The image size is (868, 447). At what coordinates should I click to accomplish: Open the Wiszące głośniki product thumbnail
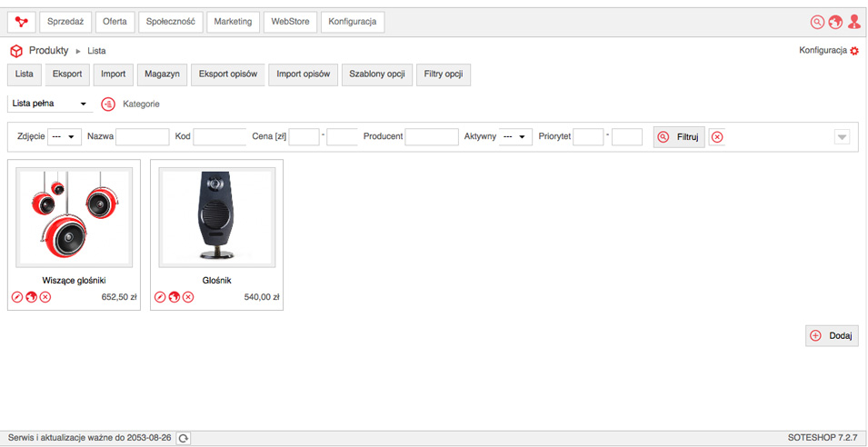coord(75,217)
